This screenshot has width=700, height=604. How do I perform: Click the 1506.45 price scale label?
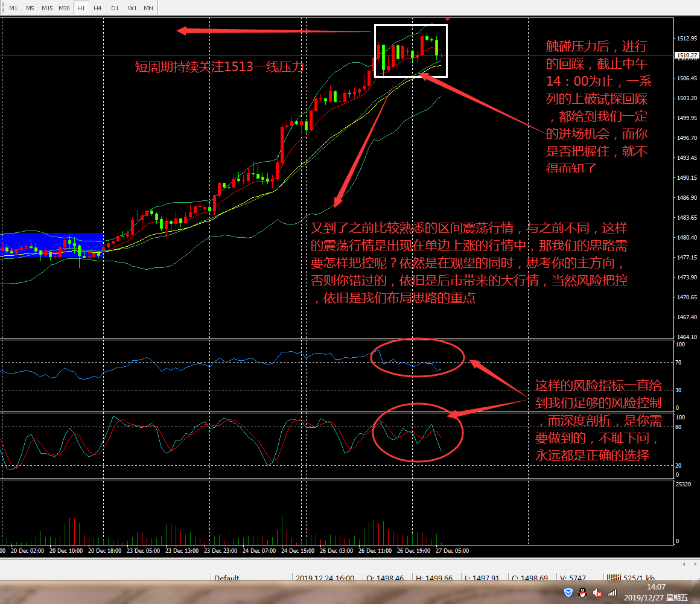click(x=687, y=78)
